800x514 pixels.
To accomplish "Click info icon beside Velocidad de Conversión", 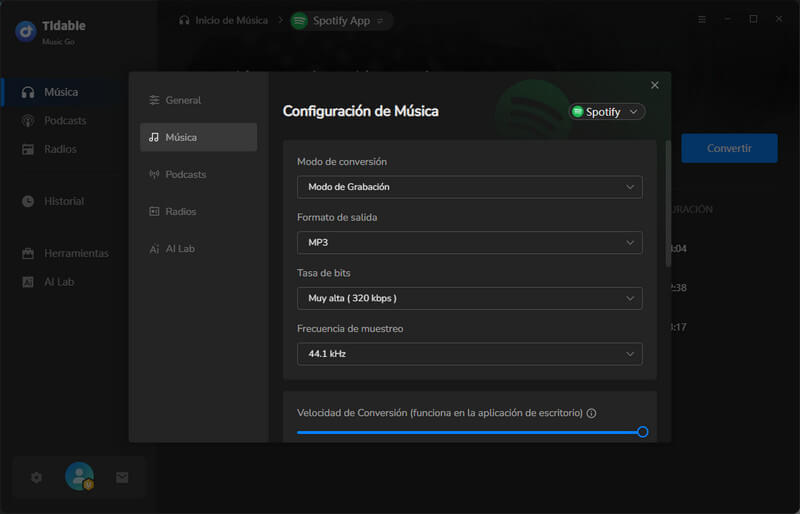I will [591, 413].
